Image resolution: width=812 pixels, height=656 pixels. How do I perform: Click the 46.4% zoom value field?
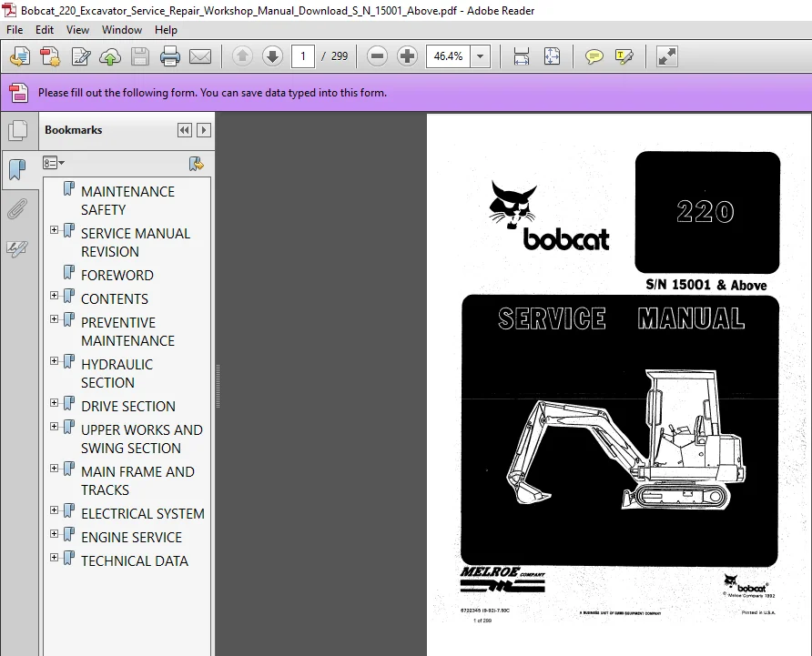[x=448, y=56]
